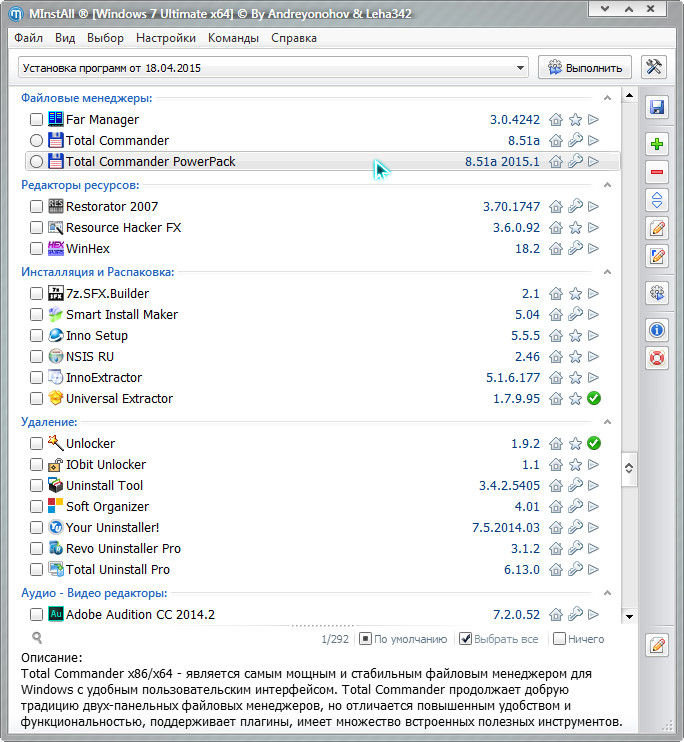Check the 'Ничего' checkbox

click(x=559, y=639)
